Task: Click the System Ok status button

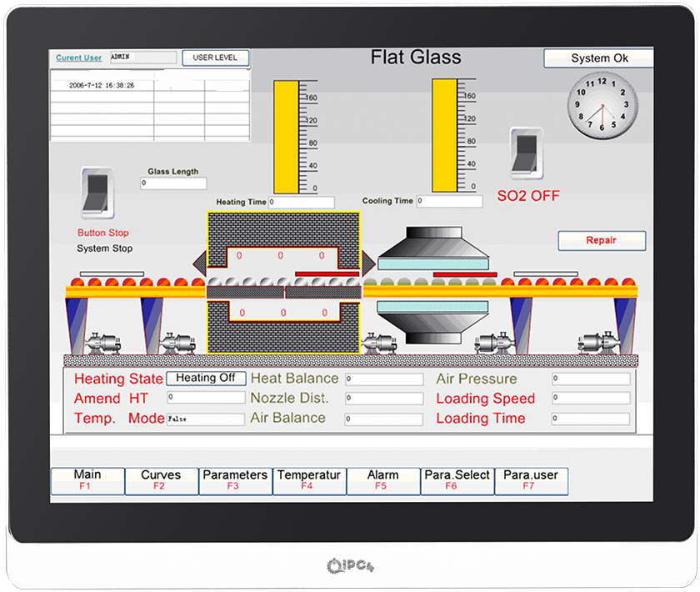Action: [x=598, y=58]
